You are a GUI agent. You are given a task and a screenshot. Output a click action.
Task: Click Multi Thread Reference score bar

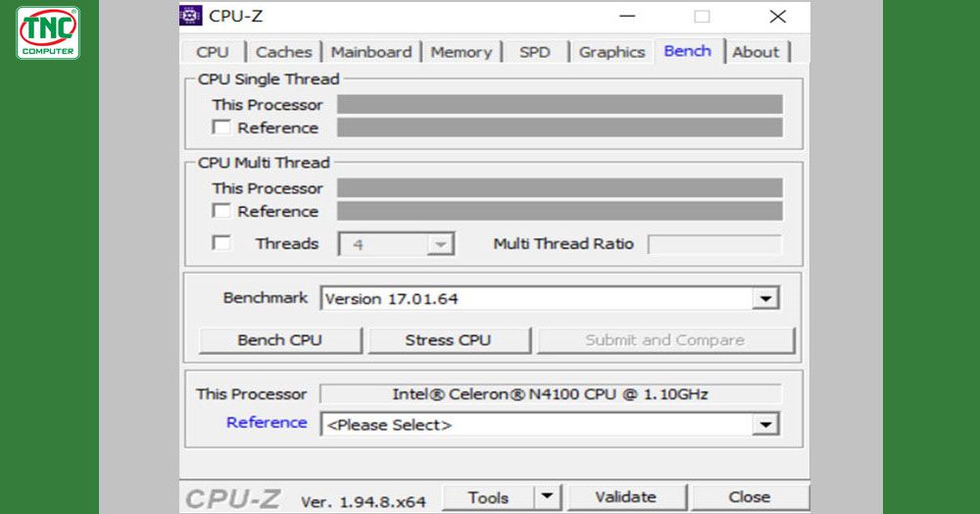[x=560, y=211]
